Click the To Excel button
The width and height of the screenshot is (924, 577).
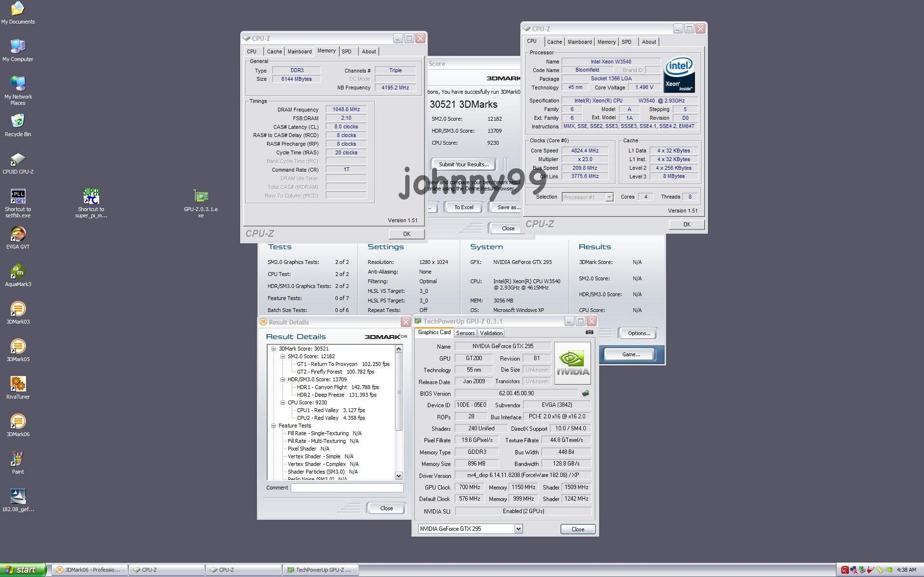click(x=463, y=207)
